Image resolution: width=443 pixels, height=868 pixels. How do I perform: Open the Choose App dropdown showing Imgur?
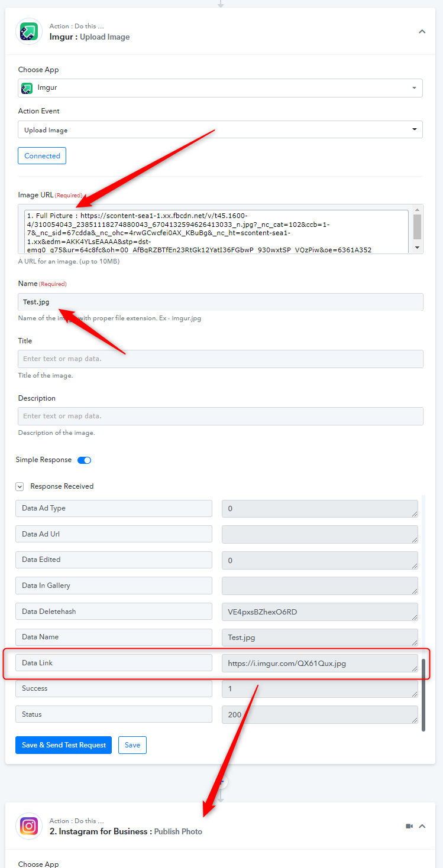pos(220,88)
